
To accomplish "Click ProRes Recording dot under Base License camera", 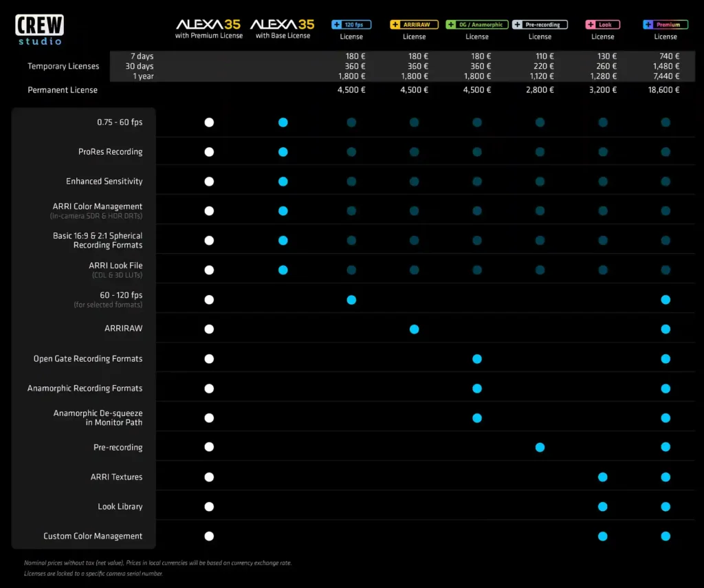I will [283, 152].
